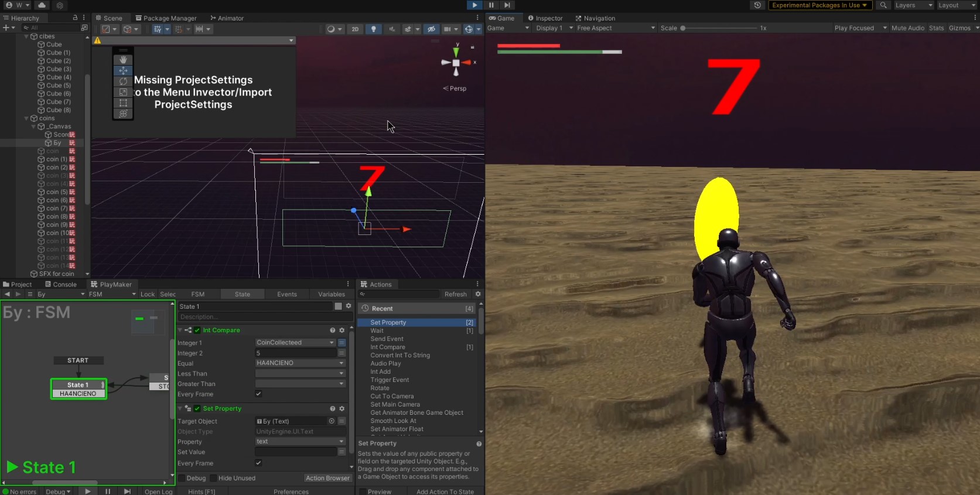Viewport: 980px width, 495px height.
Task: Select the Move tool in scene overlay
Action: (x=123, y=70)
